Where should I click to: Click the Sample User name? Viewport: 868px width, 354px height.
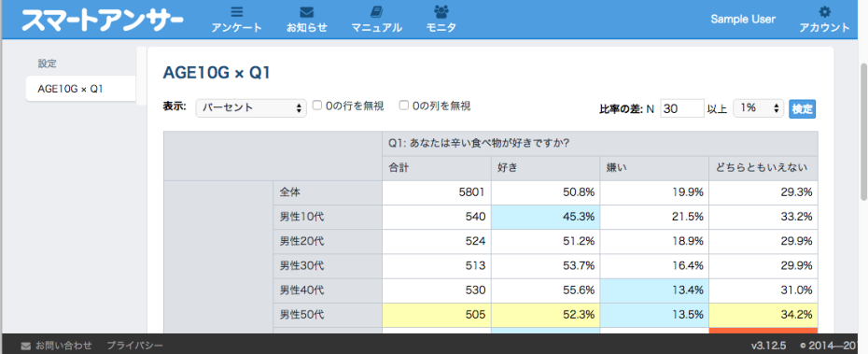743,19
